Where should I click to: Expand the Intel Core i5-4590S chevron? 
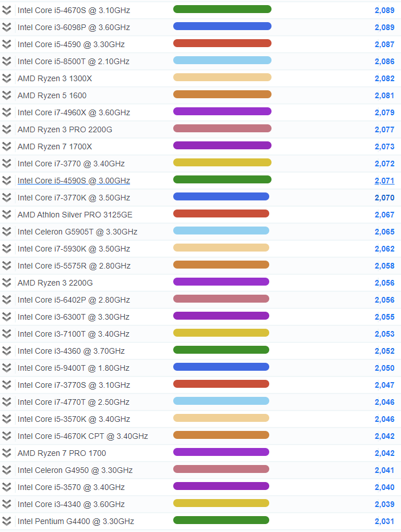(6, 181)
